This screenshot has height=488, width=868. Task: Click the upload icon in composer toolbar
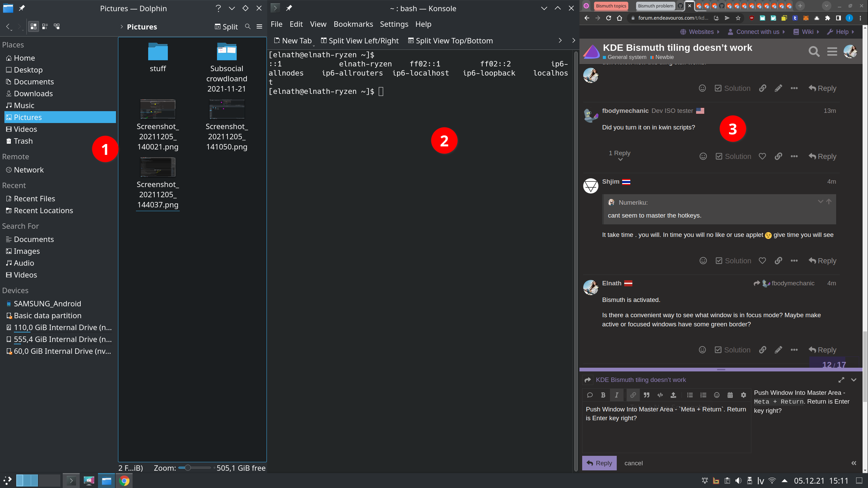[x=673, y=395]
